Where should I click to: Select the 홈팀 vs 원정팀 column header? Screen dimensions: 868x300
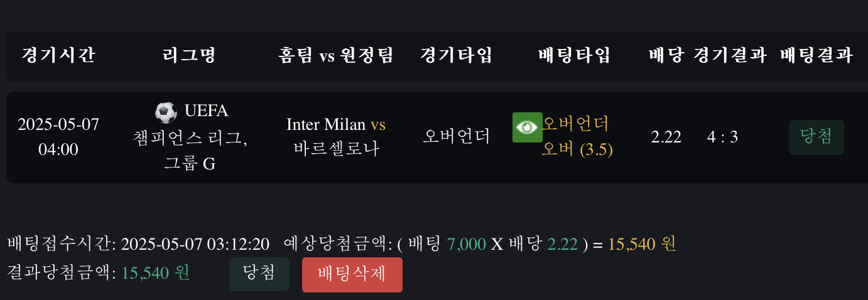click(x=335, y=55)
